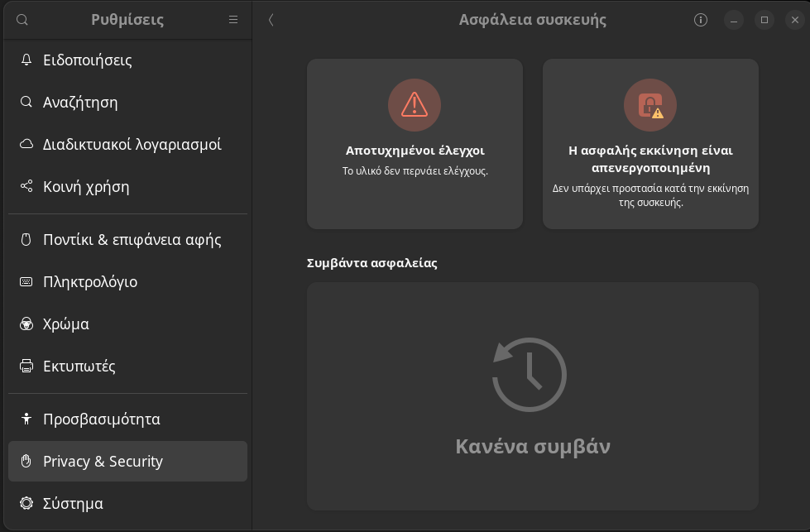Click the Ρυθμίσεις sidebar title
The height and width of the screenshot is (532, 810).
point(127,20)
